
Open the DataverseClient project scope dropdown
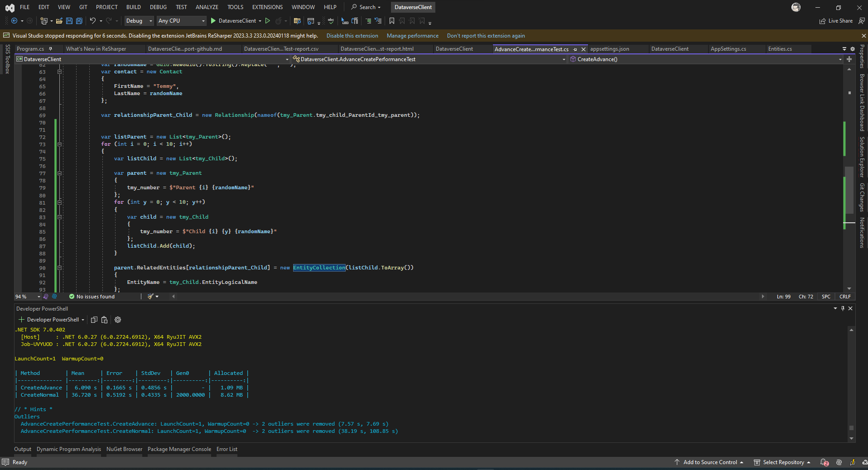[152, 59]
